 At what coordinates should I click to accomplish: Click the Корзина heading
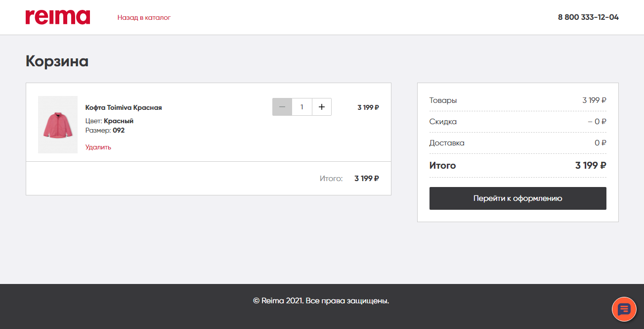point(57,61)
